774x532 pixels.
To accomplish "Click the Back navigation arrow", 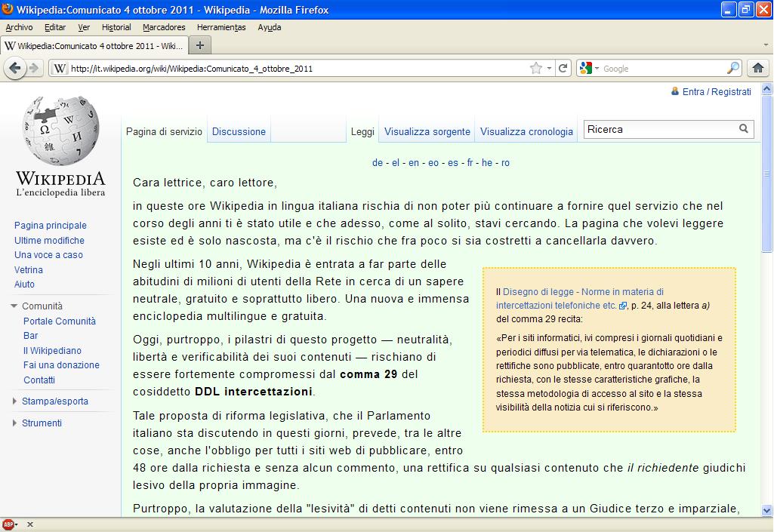I will click(x=17, y=68).
